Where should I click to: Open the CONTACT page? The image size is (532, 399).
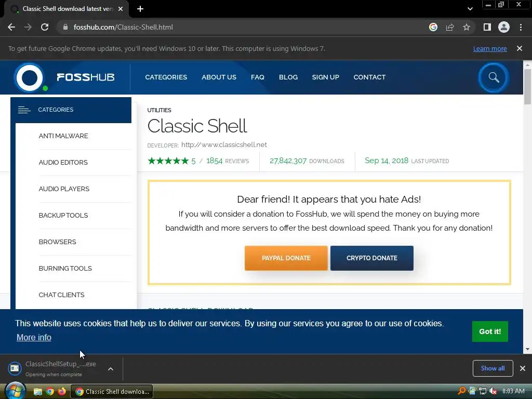(x=369, y=77)
